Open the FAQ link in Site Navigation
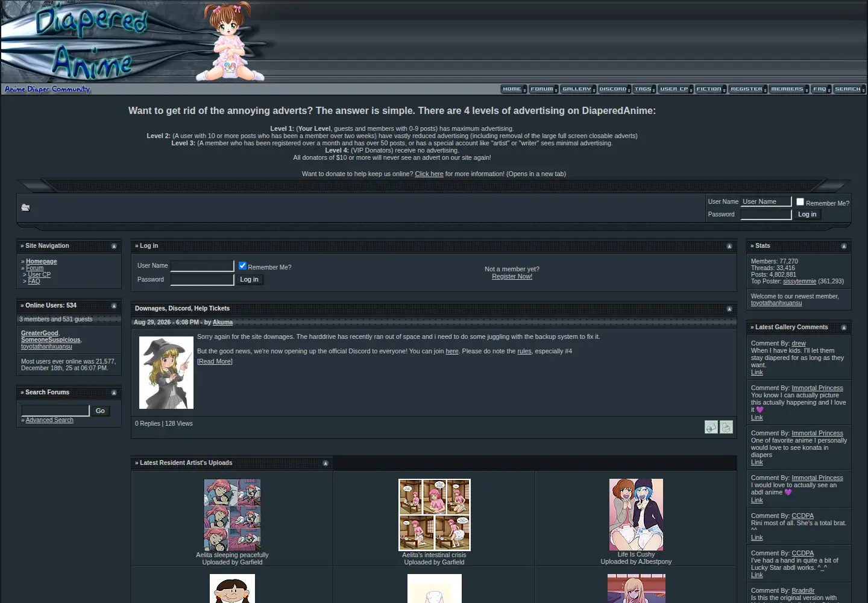 coord(34,282)
